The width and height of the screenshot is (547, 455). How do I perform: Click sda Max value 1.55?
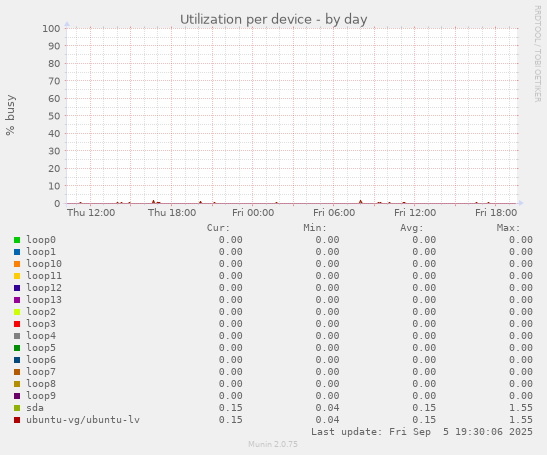point(520,408)
